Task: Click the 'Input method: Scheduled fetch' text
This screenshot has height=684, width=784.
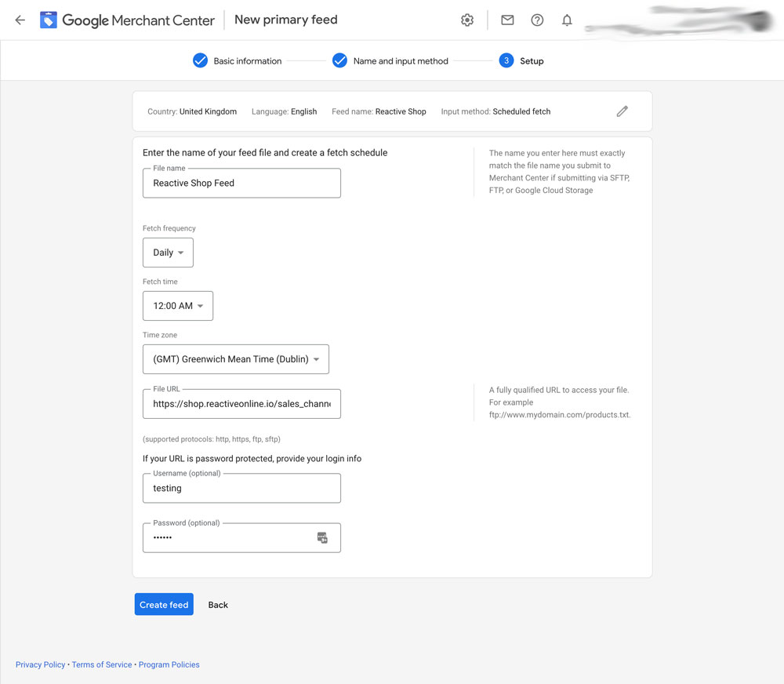Action: pos(495,111)
